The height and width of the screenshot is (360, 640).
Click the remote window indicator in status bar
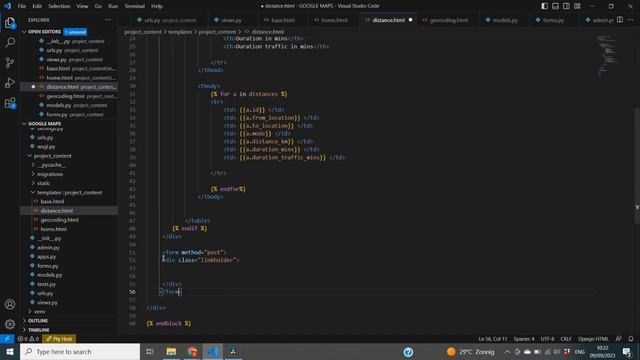(7, 339)
